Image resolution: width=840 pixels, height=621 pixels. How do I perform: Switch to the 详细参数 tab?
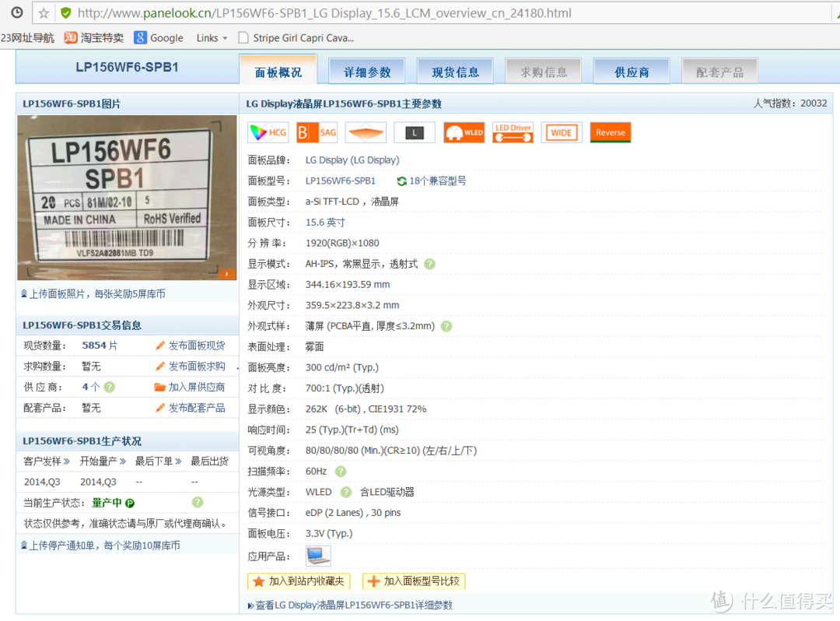367,72
